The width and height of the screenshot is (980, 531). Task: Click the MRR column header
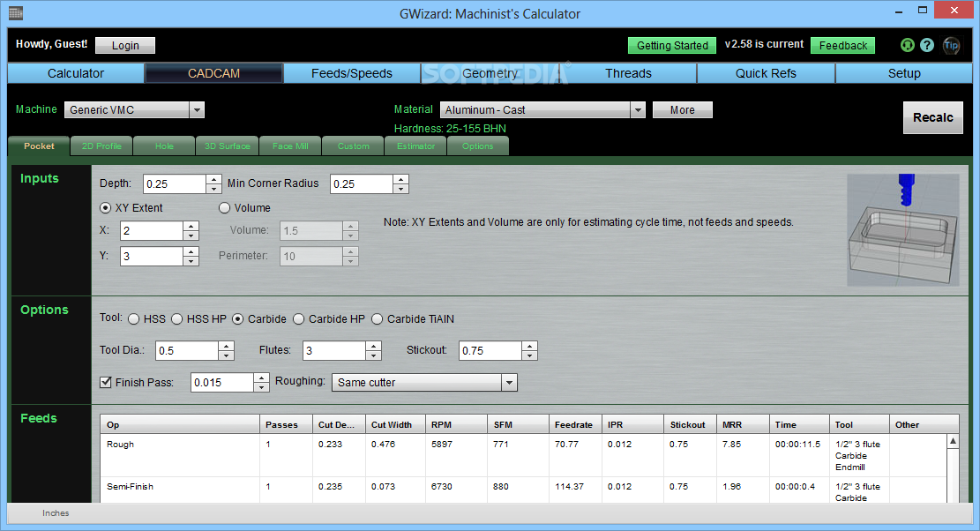tap(743, 425)
